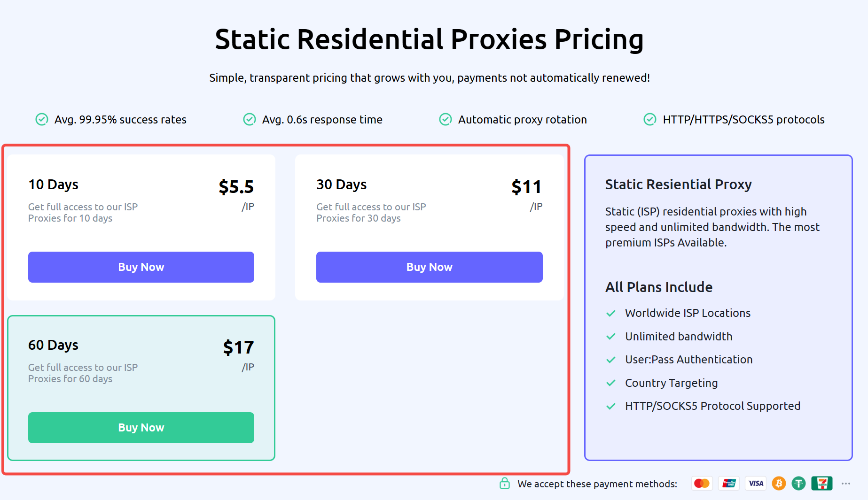
Task: Click checkmark next to Country Targeting
Action: click(611, 383)
